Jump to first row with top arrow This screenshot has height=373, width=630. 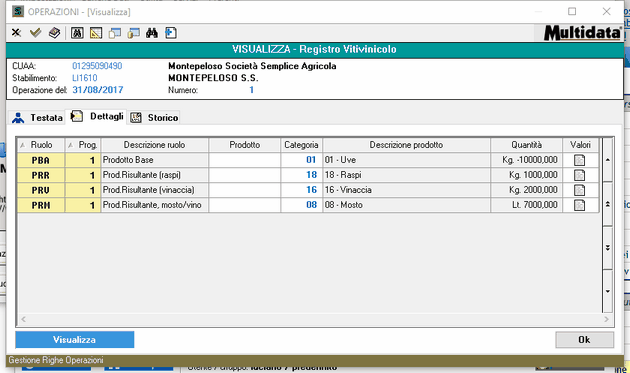tap(608, 160)
